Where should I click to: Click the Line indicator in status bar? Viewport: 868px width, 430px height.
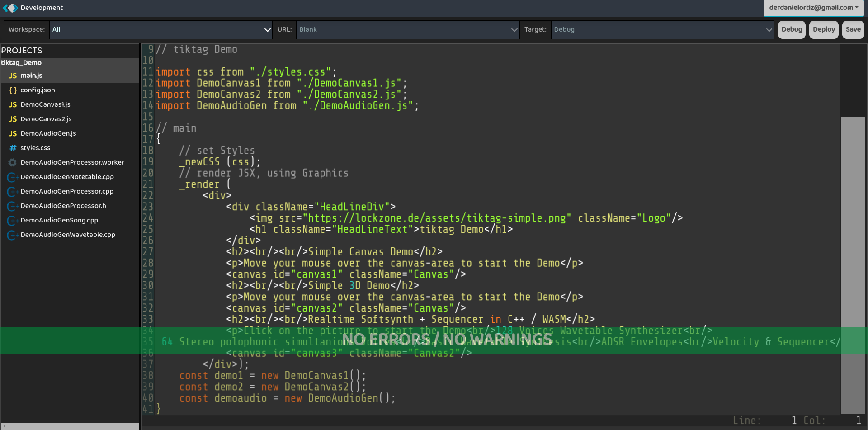pos(765,421)
